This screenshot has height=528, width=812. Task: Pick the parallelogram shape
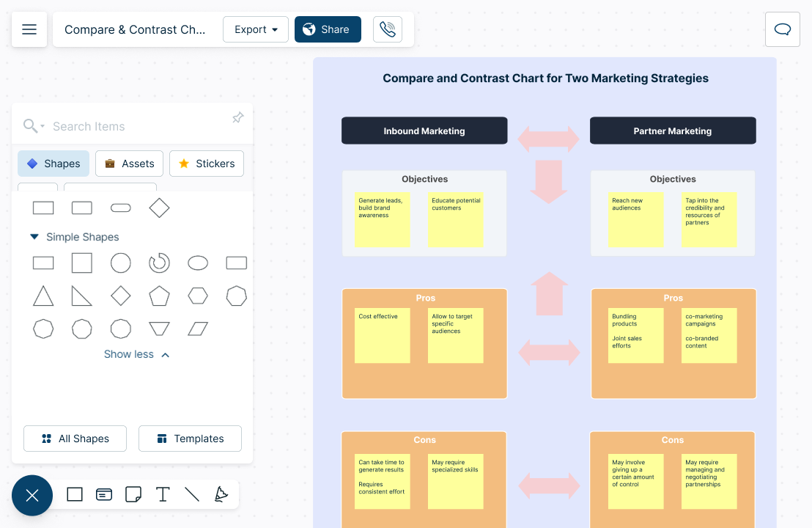[x=198, y=329]
